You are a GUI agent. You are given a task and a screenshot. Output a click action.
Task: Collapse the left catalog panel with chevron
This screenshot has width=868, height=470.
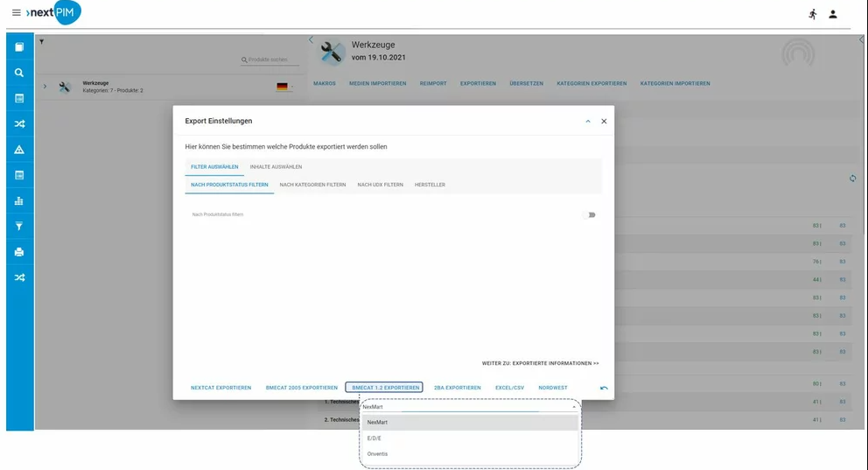pos(311,40)
